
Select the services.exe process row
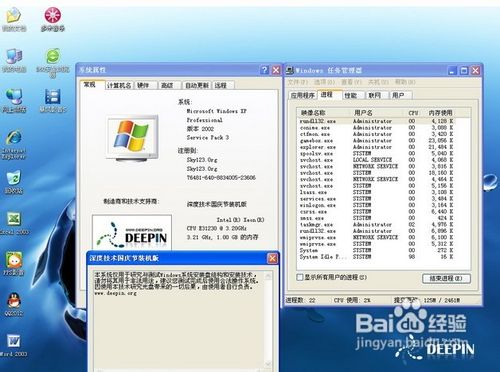click(376, 199)
